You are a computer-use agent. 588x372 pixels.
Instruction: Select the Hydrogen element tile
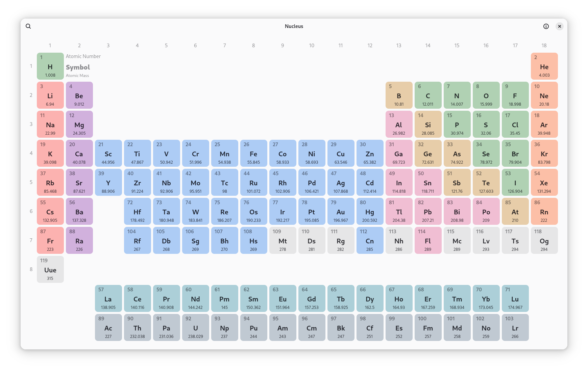pos(50,66)
